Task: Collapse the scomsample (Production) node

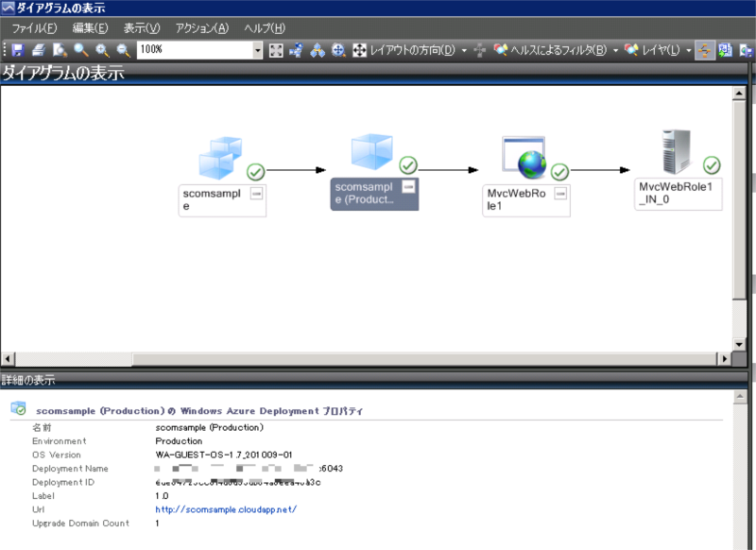Action: (x=408, y=185)
